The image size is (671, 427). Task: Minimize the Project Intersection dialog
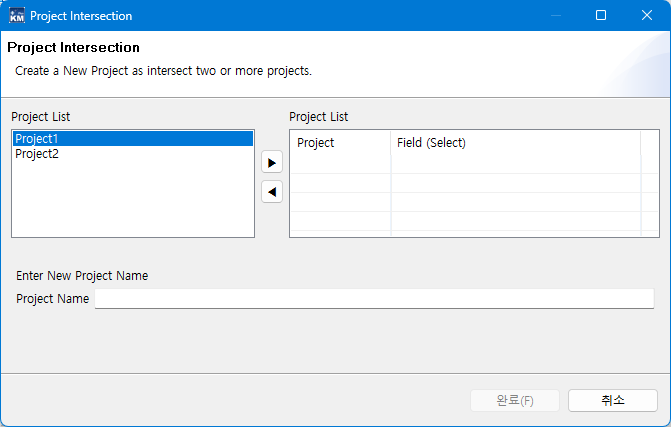pyautogui.click(x=555, y=16)
